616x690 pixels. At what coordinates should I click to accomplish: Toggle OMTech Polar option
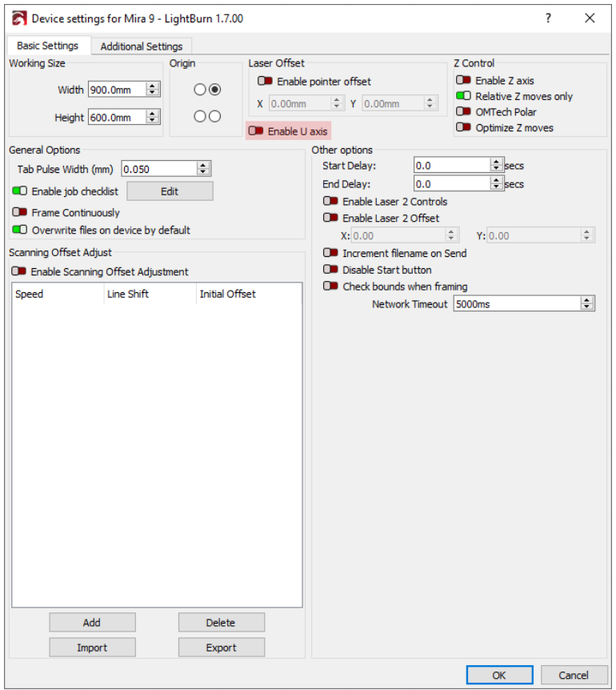tap(463, 112)
